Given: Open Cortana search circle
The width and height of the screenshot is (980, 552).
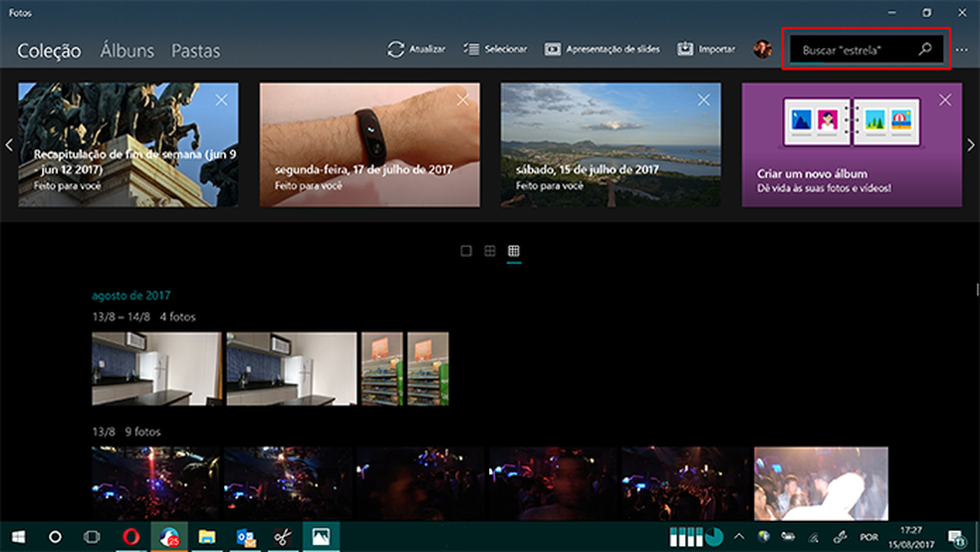Looking at the screenshot, I should click(55, 537).
